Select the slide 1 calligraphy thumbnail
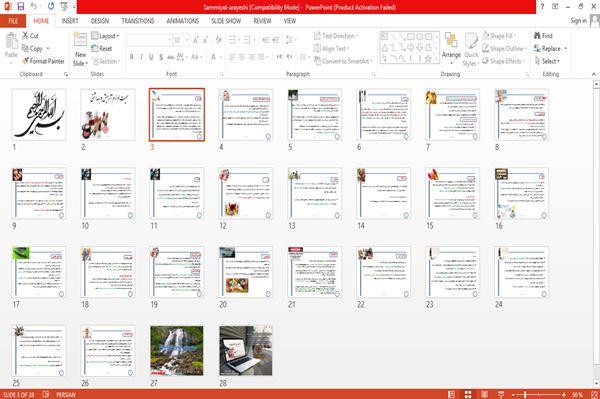Image resolution: width=600 pixels, height=399 pixels. 39,114
